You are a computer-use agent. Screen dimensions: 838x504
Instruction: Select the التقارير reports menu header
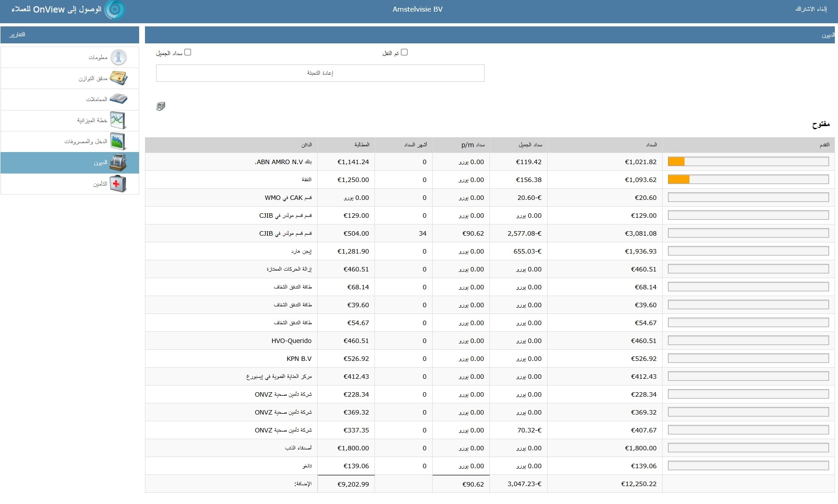click(x=17, y=35)
